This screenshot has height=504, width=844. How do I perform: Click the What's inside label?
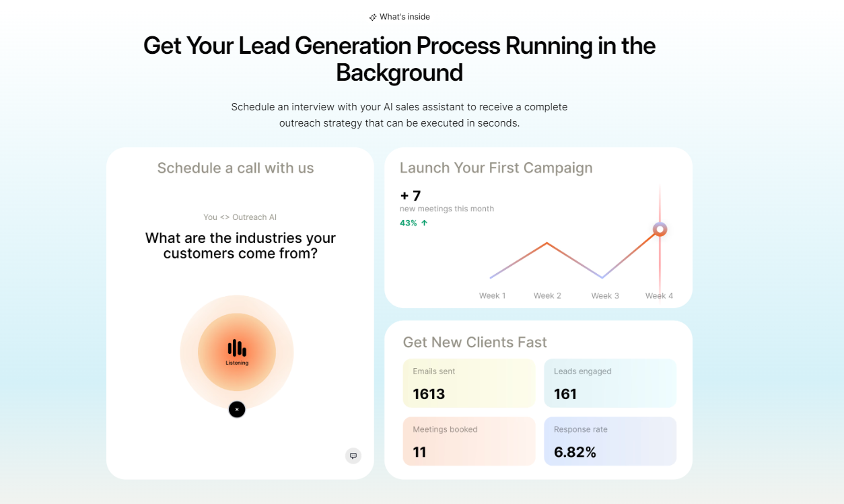tap(405, 17)
